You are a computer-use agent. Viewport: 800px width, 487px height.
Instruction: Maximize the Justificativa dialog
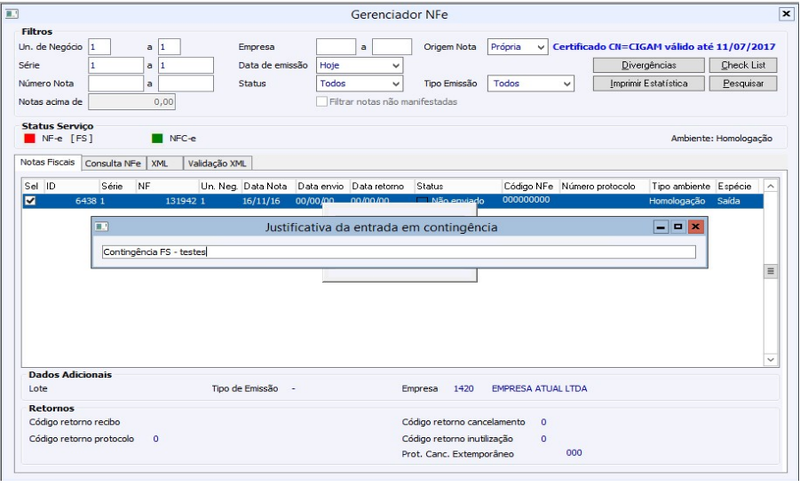[x=678, y=226]
